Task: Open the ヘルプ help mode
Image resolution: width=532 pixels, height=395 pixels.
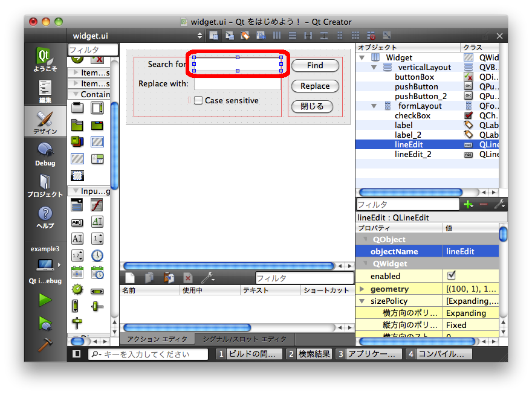Action: pos(45,216)
